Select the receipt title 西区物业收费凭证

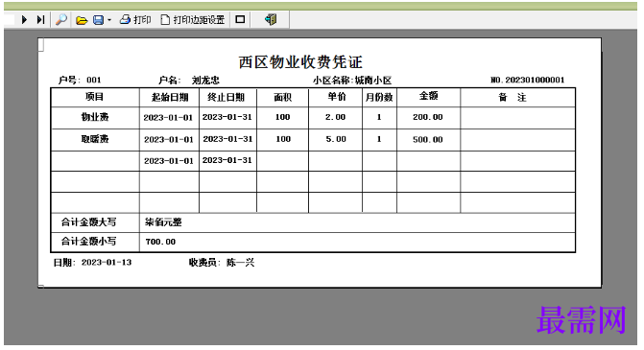point(300,62)
